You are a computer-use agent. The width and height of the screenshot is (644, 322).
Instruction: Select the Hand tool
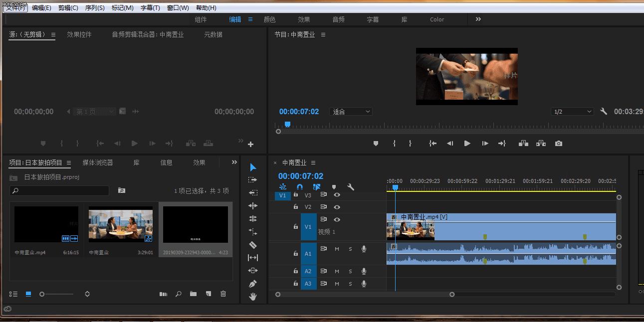[x=253, y=297]
